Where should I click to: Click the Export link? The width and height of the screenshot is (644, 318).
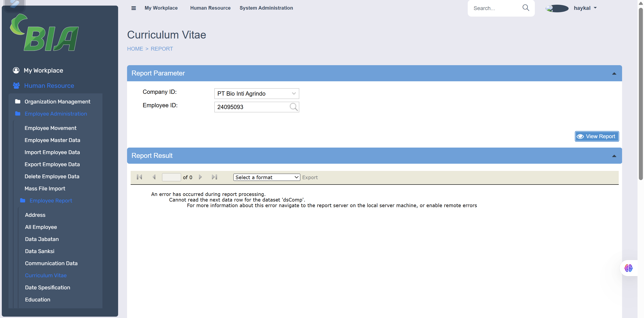click(x=310, y=177)
